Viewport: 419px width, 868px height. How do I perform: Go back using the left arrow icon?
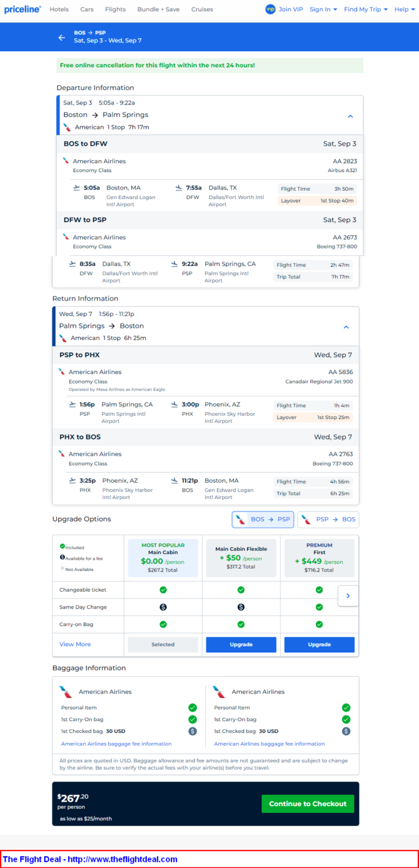[x=61, y=38]
